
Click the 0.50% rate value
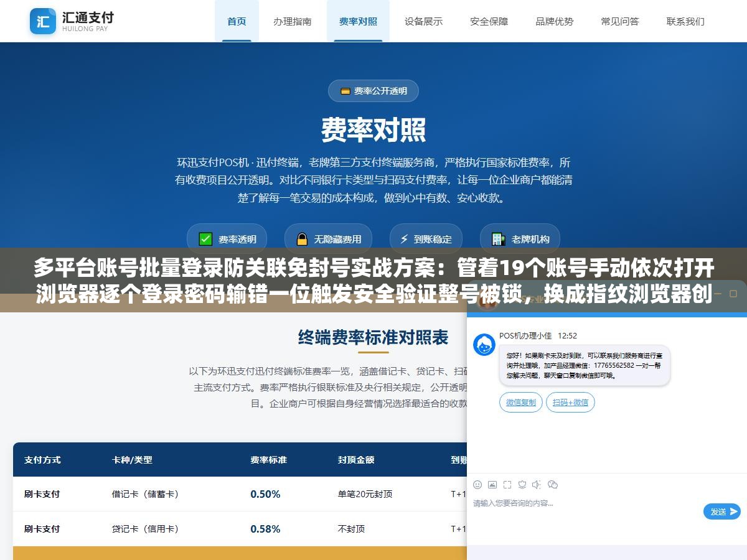click(x=265, y=494)
